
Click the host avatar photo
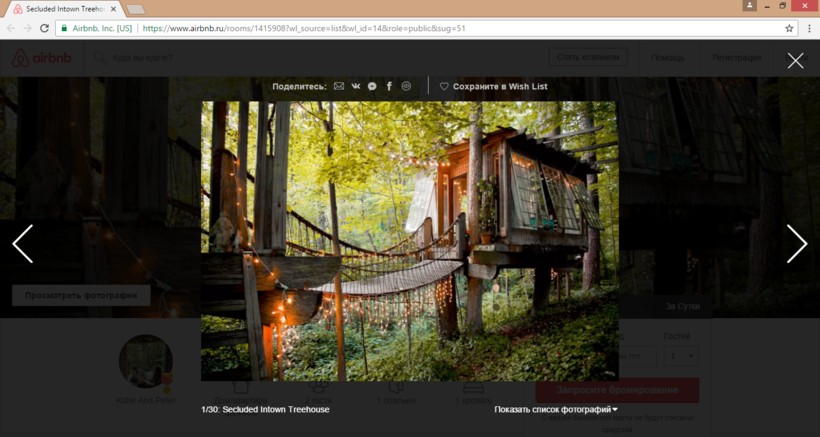(x=145, y=361)
